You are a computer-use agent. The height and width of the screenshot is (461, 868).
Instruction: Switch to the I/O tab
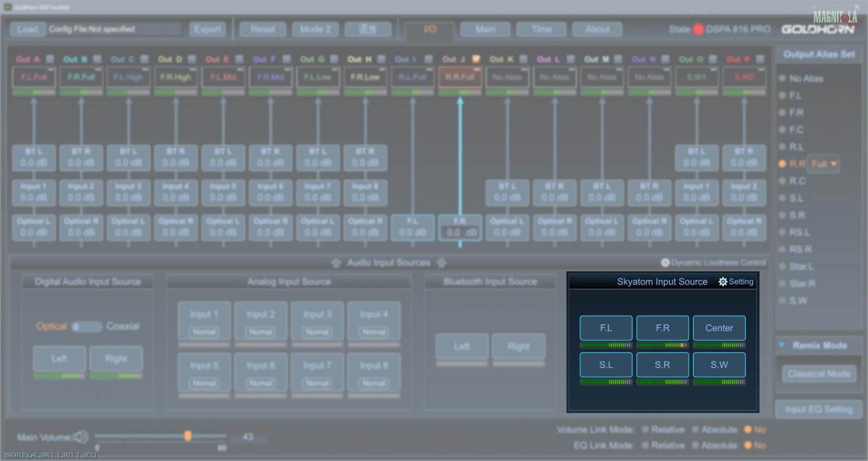click(430, 29)
